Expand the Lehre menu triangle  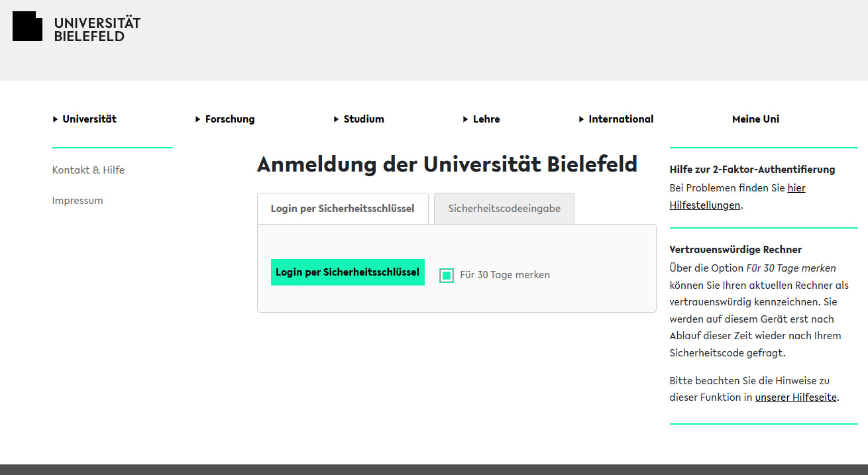(x=466, y=119)
